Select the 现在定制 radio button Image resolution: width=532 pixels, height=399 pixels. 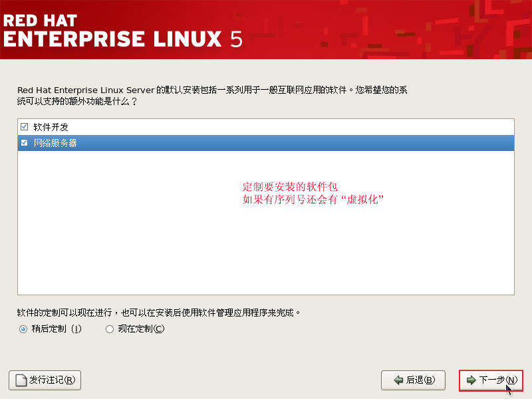(x=109, y=329)
